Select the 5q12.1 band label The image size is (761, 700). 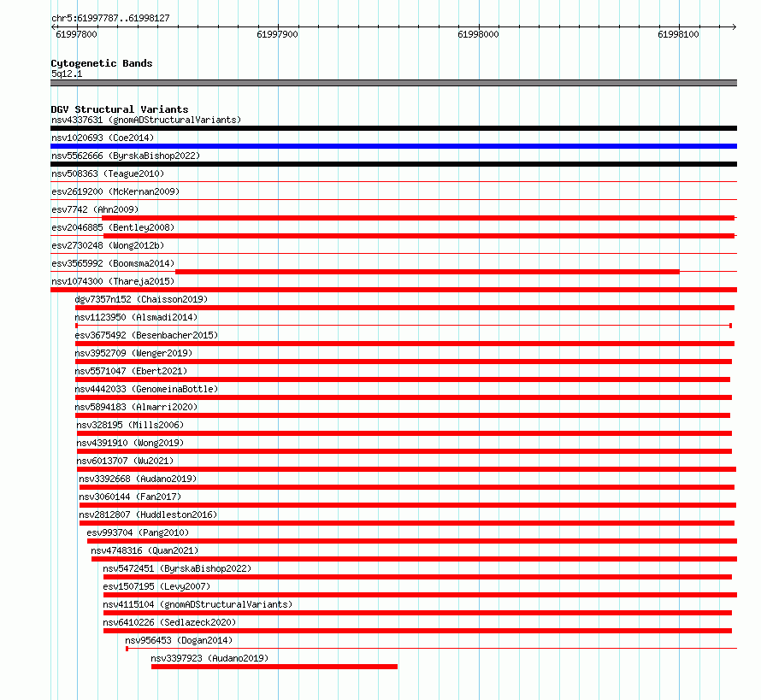point(67,74)
